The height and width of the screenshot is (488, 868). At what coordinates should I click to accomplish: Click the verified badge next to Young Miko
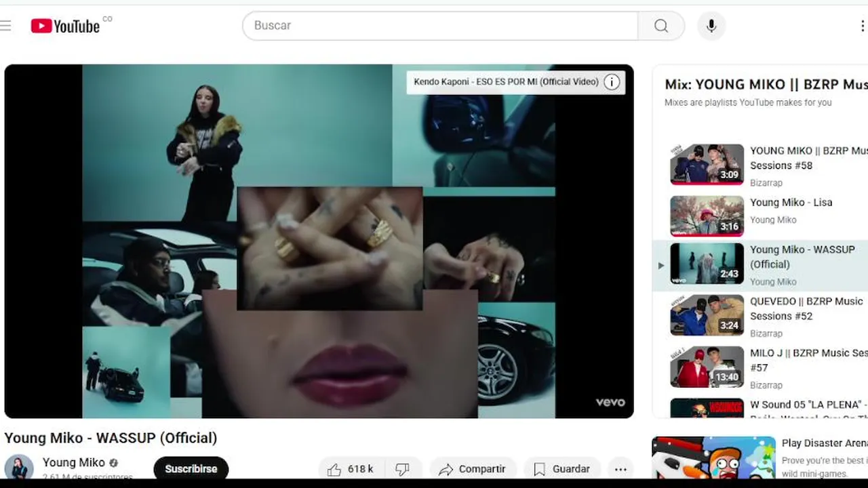(113, 463)
